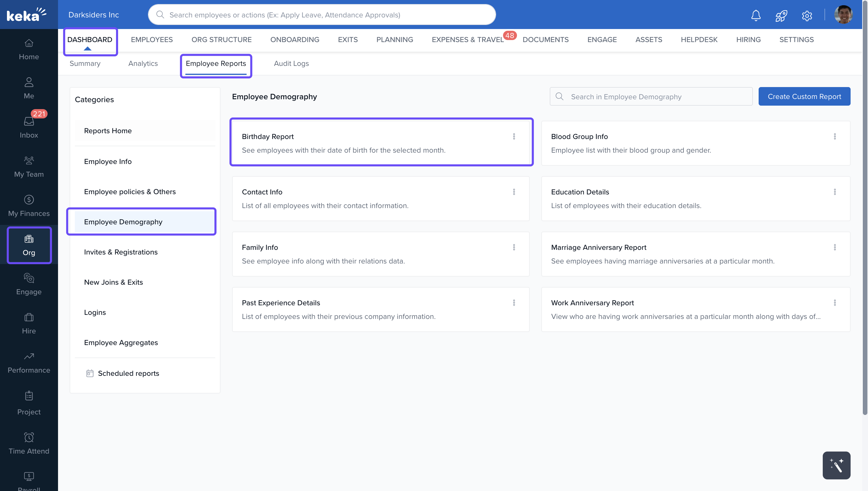Click Create Custom Report button
Image resolution: width=868 pixels, height=491 pixels.
point(804,96)
